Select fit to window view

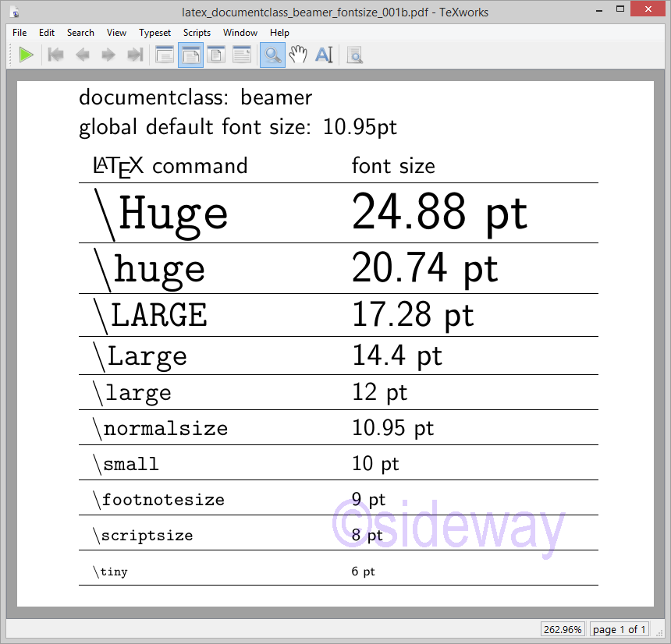pos(216,55)
